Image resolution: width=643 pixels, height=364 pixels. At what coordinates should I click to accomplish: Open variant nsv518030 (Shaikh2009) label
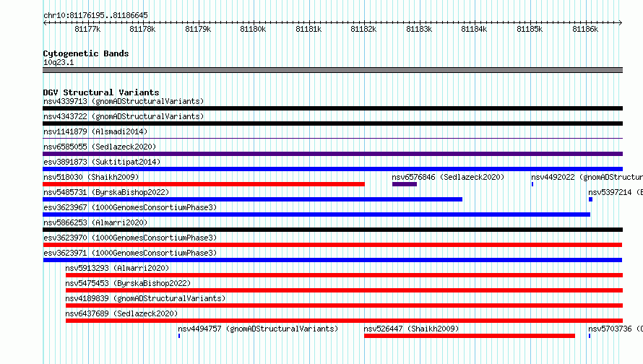pos(91,177)
